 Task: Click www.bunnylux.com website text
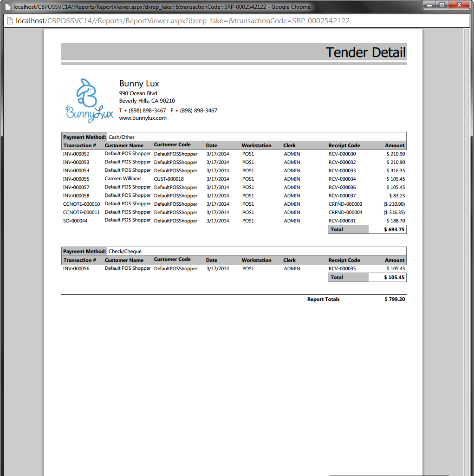click(x=143, y=118)
